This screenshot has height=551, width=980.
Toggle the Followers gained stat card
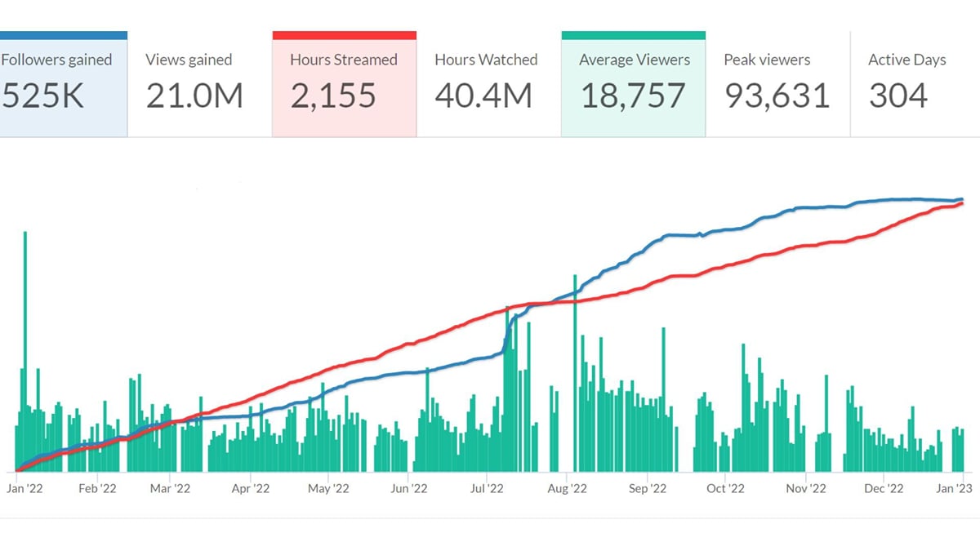64,84
